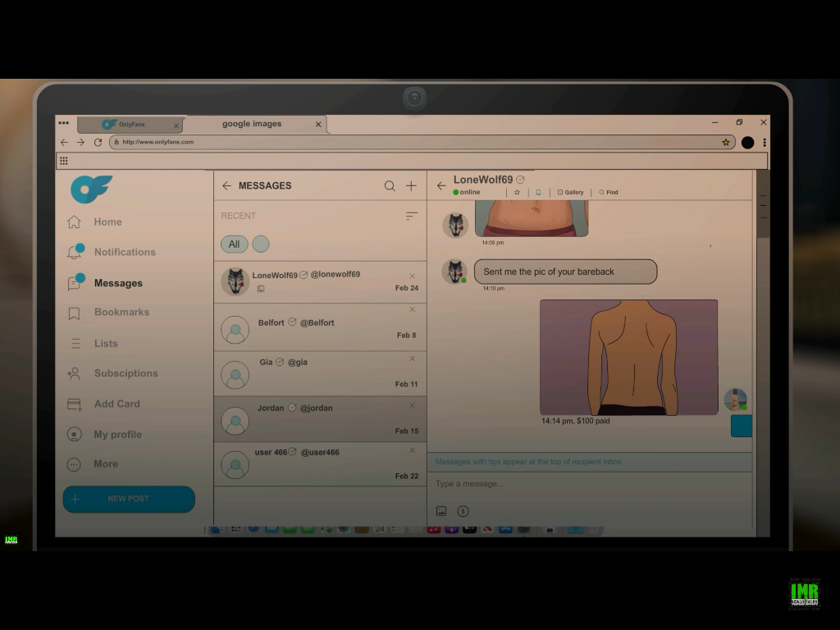Click the browser back arrow
Image resolution: width=840 pixels, height=630 pixels.
tap(64, 142)
